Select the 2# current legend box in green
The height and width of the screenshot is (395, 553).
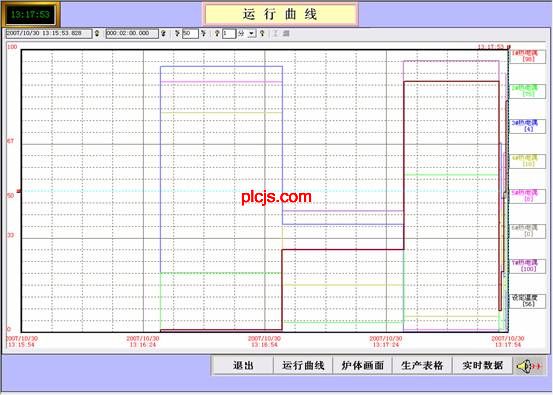527,91
